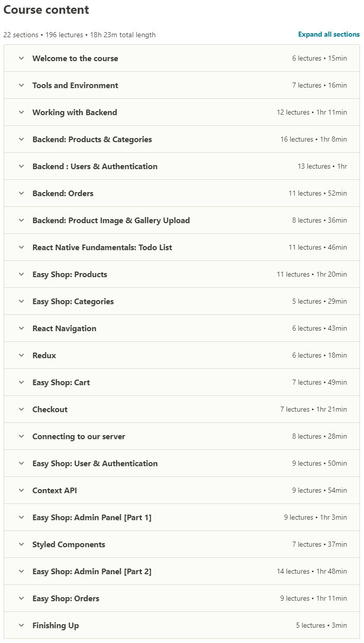
Task: Open Easy Shop: Admin Panel [Part 1]
Action: pos(182,517)
